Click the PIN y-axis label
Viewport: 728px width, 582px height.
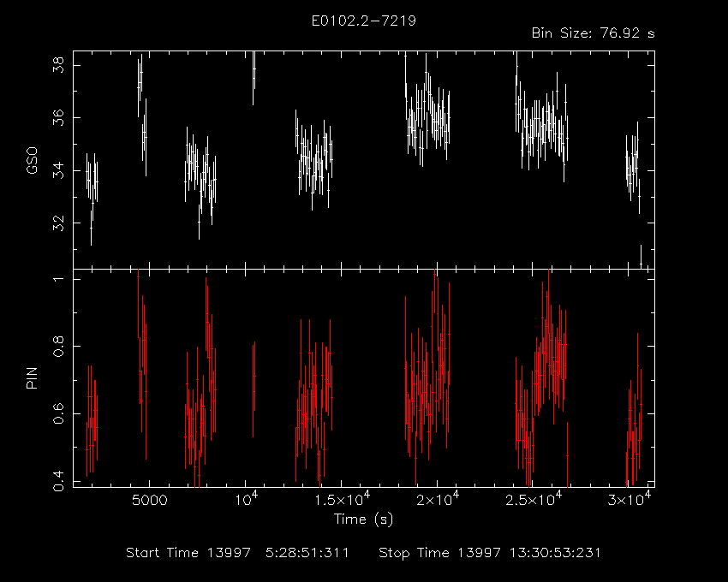click(x=32, y=377)
